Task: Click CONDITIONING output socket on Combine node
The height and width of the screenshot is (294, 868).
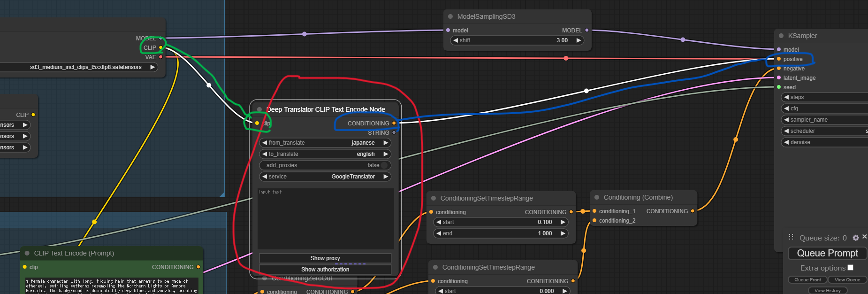Action: [693, 211]
